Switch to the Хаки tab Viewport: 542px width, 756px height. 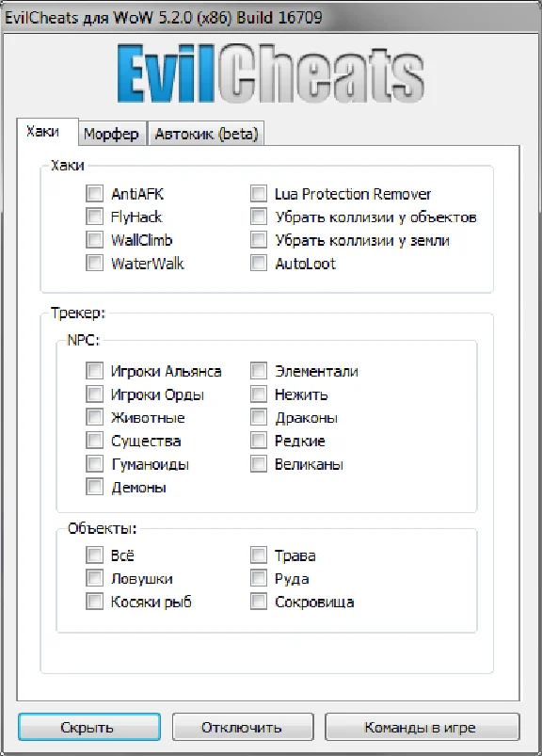tap(47, 131)
